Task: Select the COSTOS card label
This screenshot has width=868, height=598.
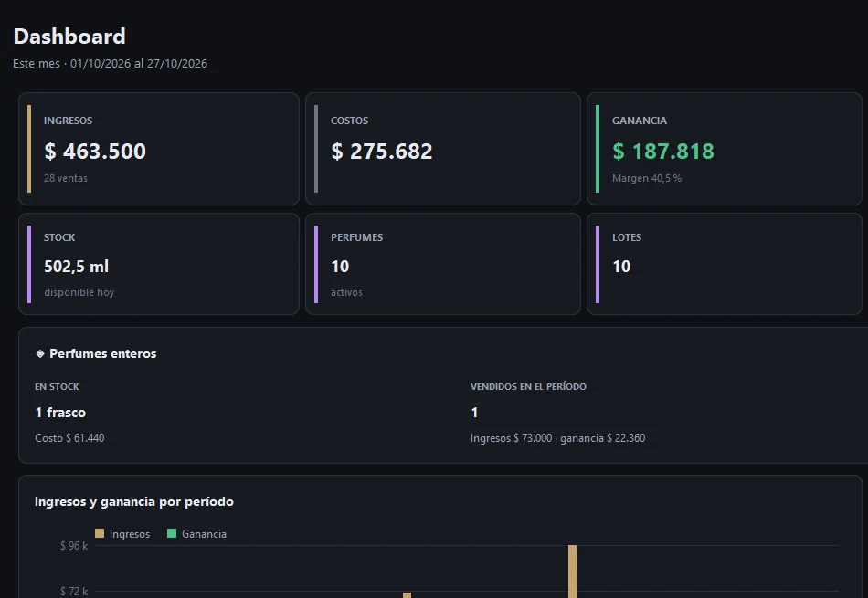Action: (x=349, y=121)
